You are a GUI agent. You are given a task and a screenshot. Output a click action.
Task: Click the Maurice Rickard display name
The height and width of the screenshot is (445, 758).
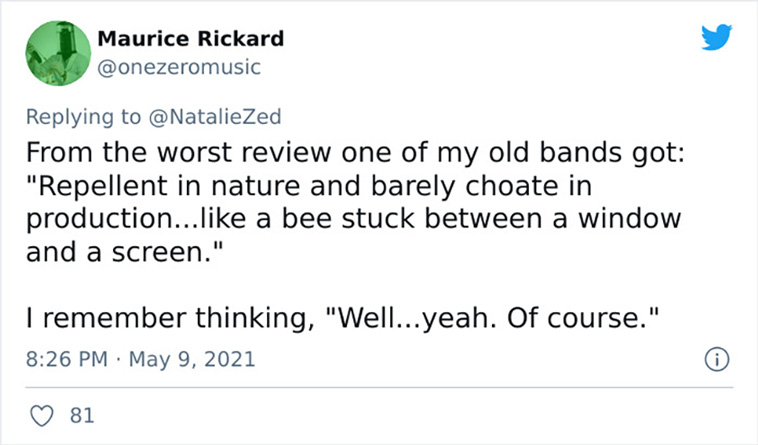coord(190,39)
